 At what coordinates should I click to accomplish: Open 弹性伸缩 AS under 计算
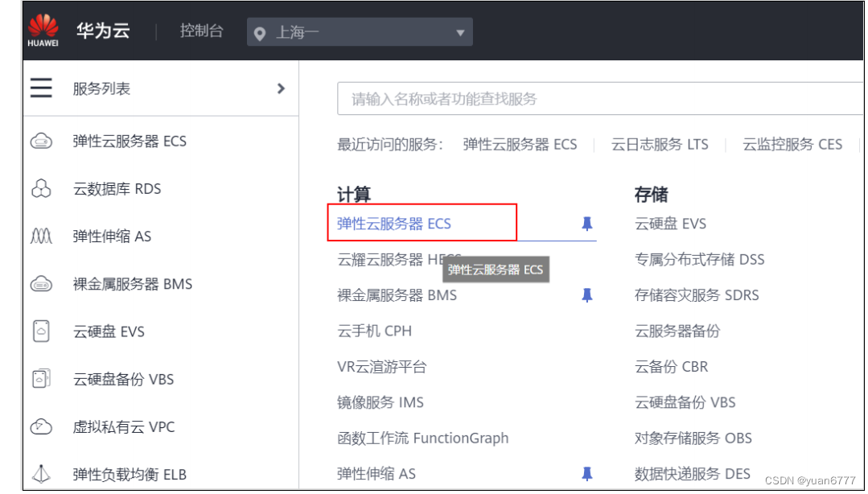pyautogui.click(x=376, y=474)
